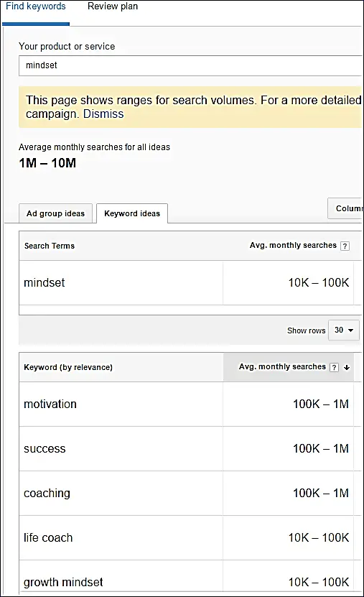
Task: Select the success keyword row
Action: pyautogui.click(x=187, y=448)
